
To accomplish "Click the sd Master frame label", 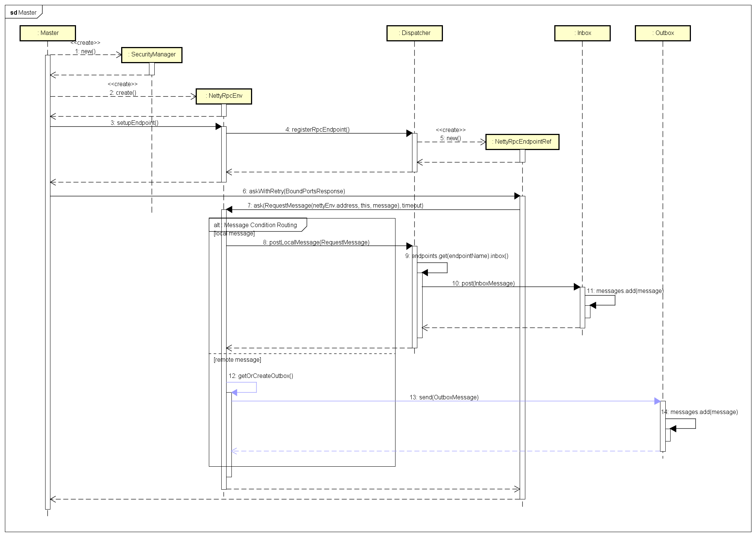I will [23, 12].
